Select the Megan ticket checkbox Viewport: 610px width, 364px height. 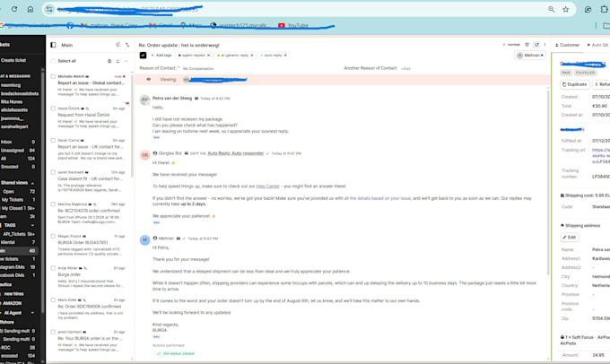[53, 236]
